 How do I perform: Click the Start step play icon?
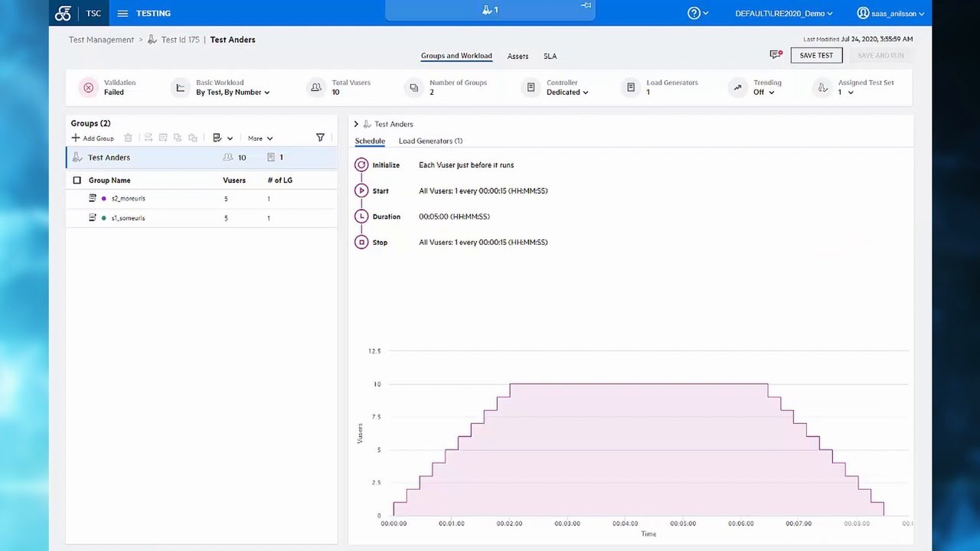(x=361, y=191)
